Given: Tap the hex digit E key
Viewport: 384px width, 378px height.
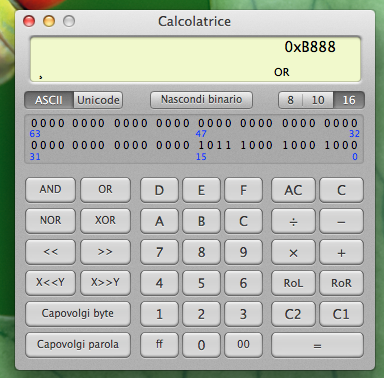Looking at the screenshot, I should pyautogui.click(x=201, y=190).
